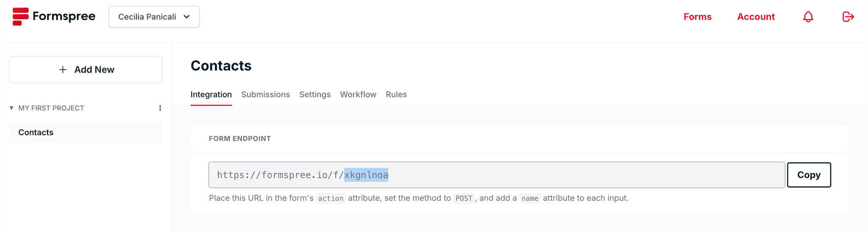Open the Forms link in header
Viewport: 868px width, 231px height.
697,17
